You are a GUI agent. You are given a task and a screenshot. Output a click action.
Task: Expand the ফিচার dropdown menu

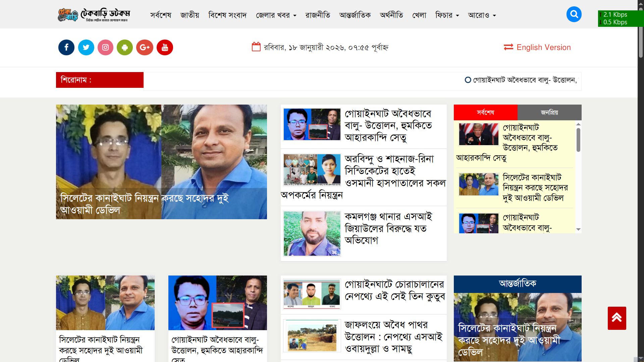point(447,15)
